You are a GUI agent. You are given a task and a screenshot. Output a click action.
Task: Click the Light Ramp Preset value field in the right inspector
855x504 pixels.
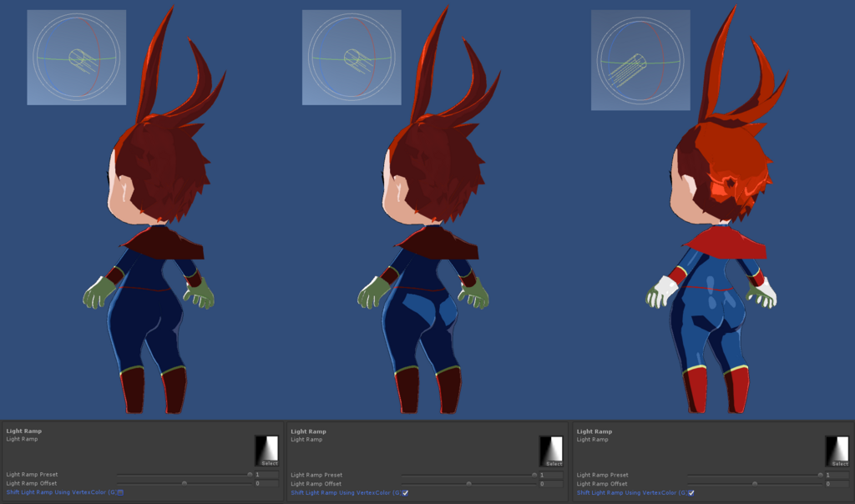[x=837, y=475]
